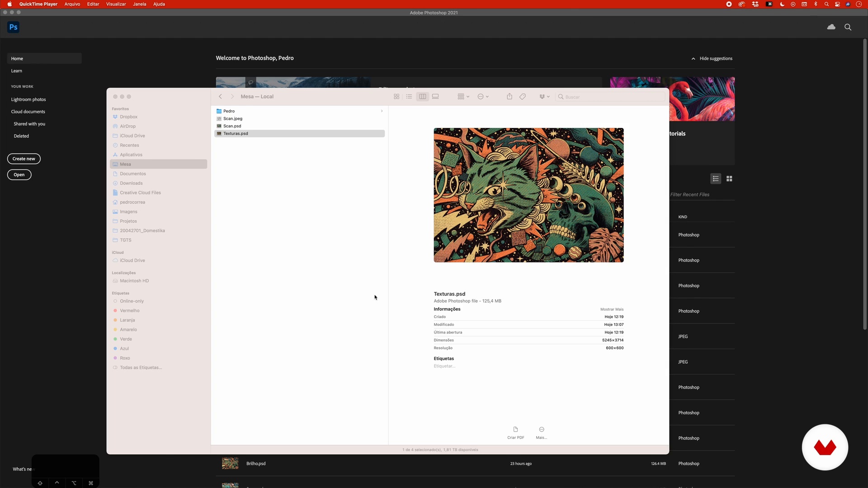Open the Brilho.psd recent file
The height and width of the screenshot is (488, 868).
(475, 464)
